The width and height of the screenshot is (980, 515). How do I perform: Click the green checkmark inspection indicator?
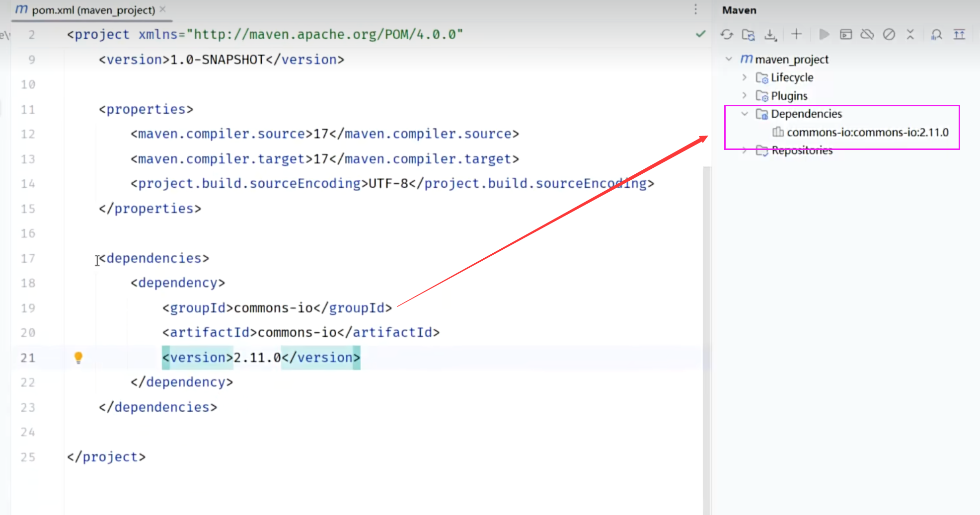coord(700,34)
